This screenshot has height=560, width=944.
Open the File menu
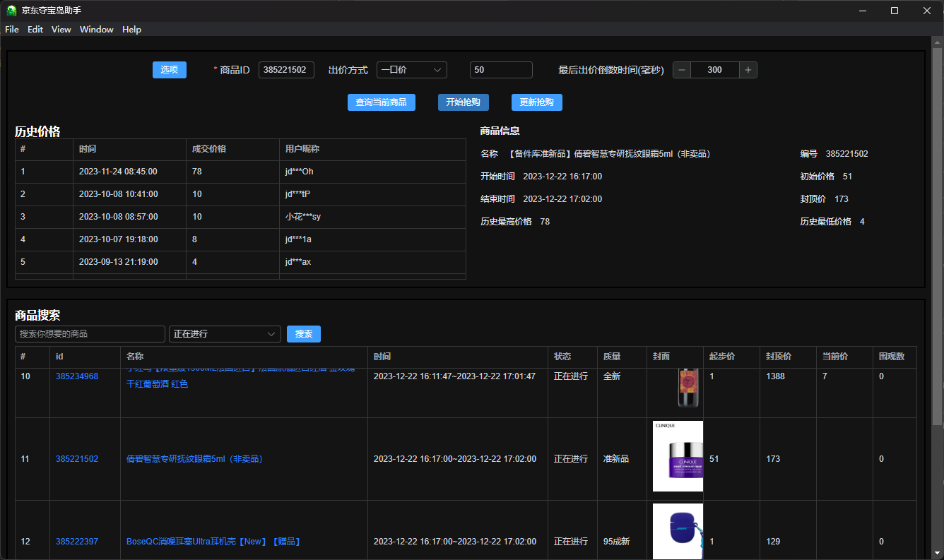12,30
